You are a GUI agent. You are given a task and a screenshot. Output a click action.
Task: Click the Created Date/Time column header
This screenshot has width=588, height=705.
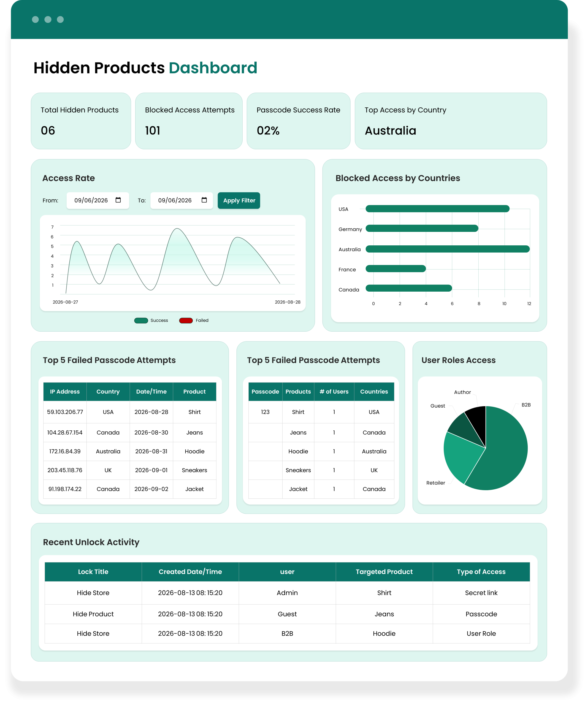[190, 572]
